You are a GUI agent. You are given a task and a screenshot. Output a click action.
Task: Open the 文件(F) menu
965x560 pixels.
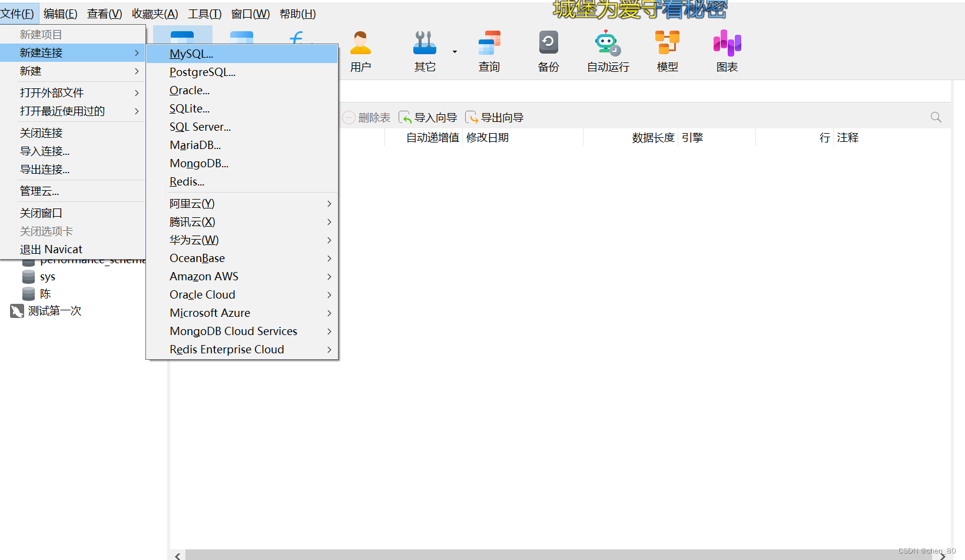[18, 14]
